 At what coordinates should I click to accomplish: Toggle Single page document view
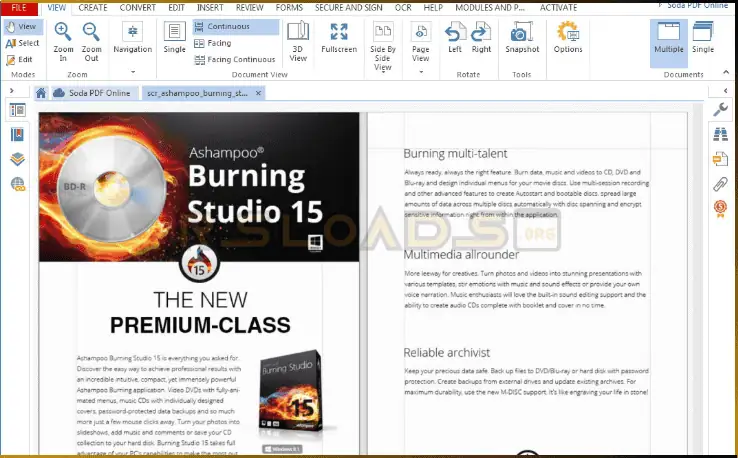(174, 37)
